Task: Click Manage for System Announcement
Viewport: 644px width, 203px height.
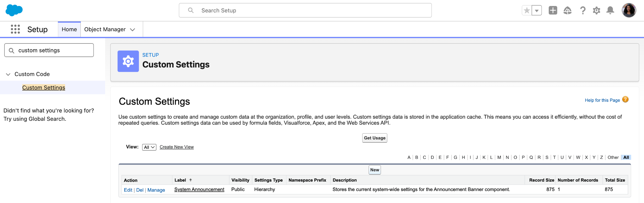Action: pos(156,190)
